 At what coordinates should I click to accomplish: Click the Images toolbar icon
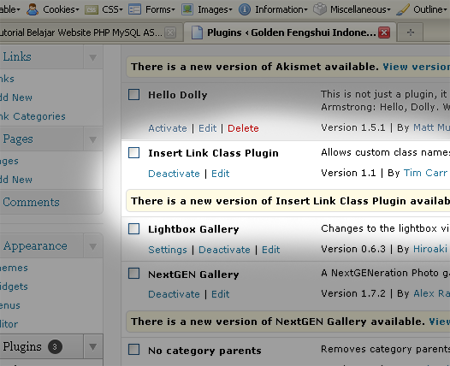[187, 9]
